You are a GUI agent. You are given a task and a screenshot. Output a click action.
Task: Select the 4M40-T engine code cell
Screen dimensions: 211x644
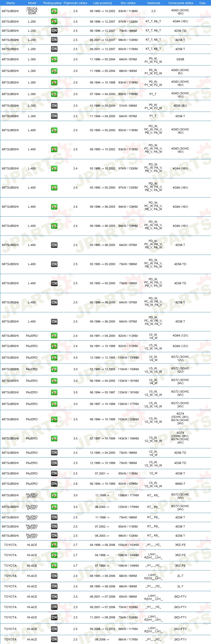[x=180, y=484]
